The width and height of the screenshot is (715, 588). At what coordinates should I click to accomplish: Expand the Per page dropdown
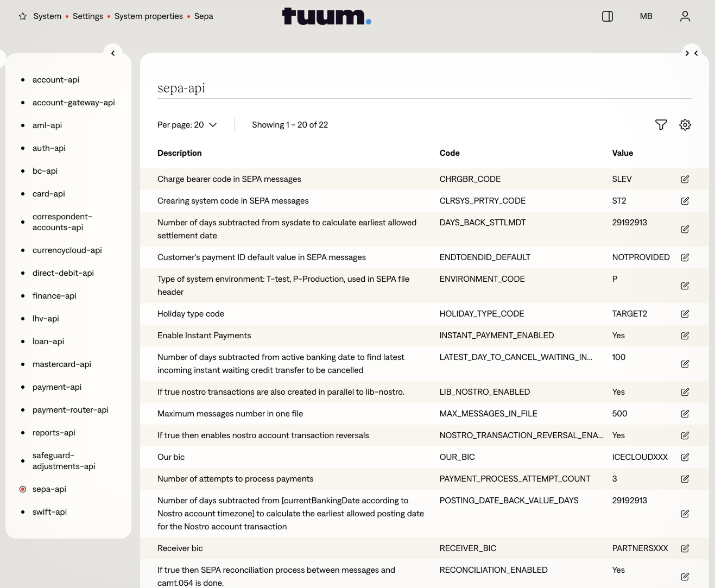187,125
